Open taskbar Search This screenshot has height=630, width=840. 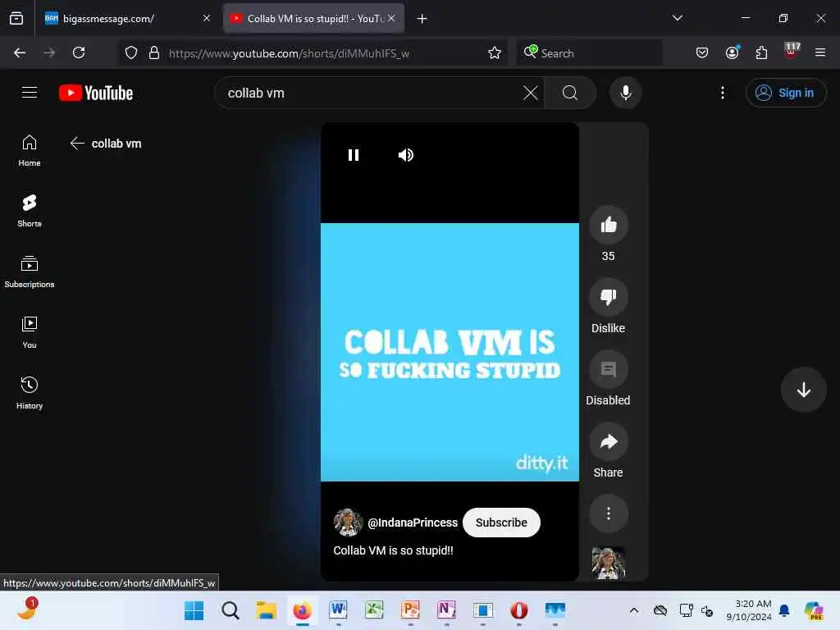[x=231, y=610]
